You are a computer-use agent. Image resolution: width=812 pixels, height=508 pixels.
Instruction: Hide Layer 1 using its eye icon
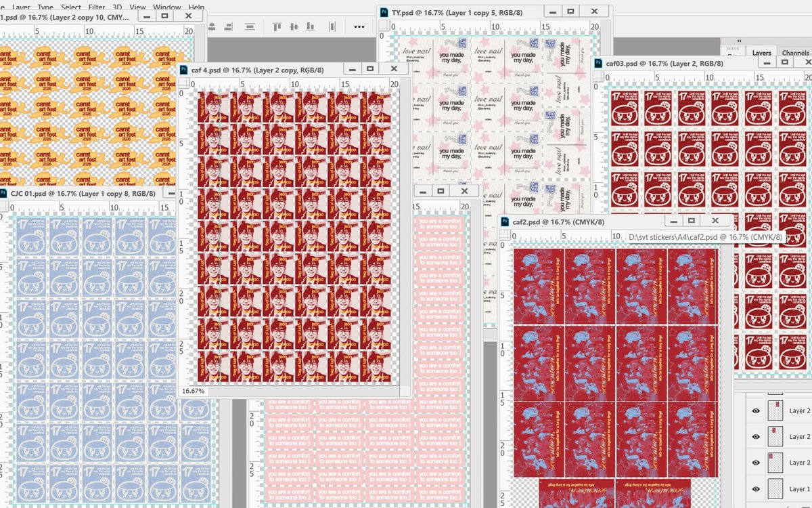757,488
